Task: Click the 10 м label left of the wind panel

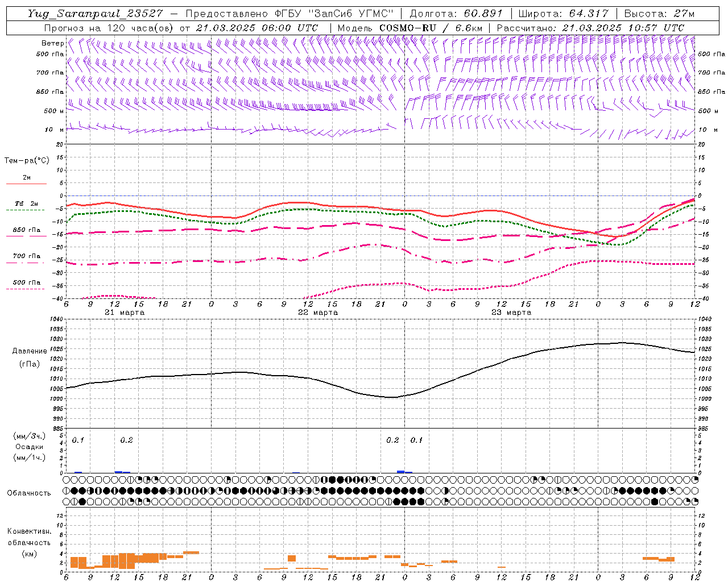Action: pos(53,130)
